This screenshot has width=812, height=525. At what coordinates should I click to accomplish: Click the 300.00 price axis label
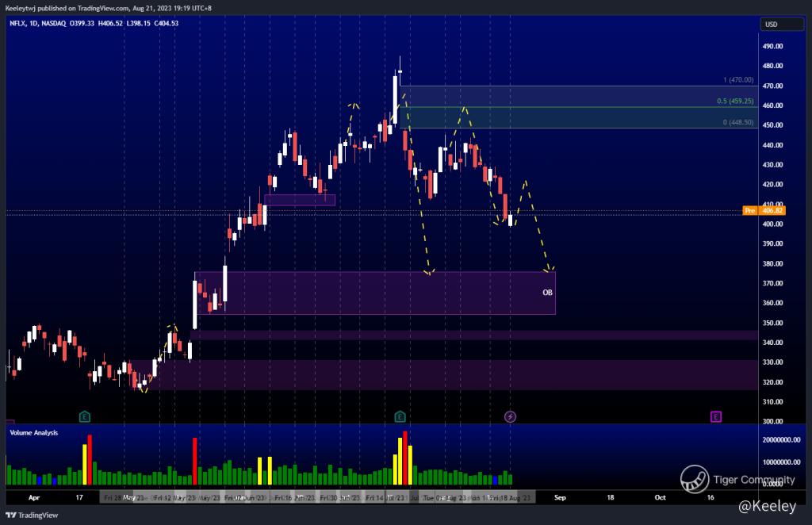coord(772,421)
